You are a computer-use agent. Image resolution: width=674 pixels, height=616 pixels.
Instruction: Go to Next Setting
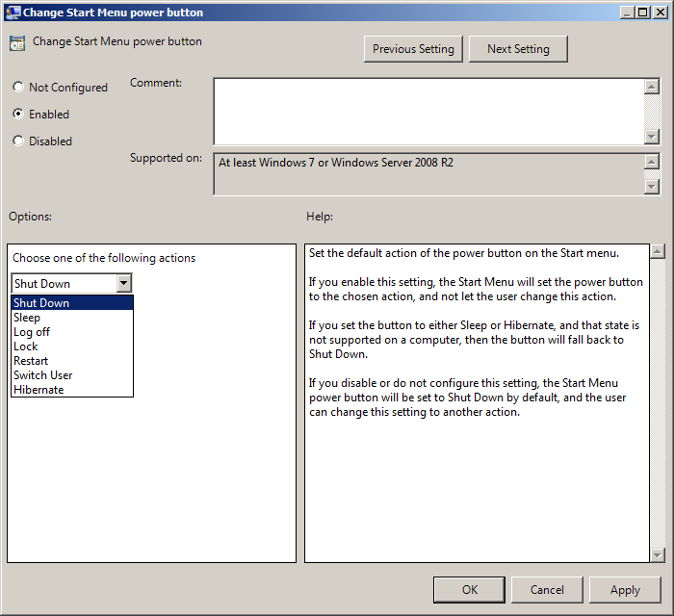click(x=518, y=49)
